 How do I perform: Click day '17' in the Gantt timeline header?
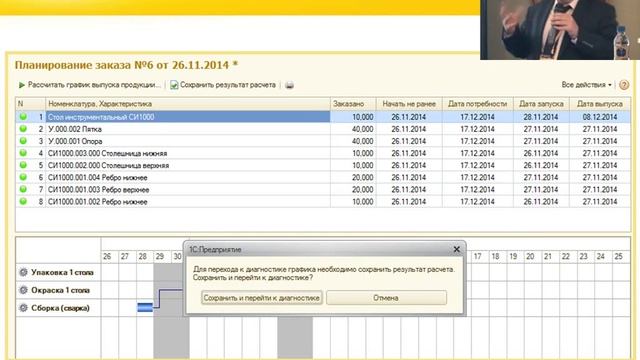tap(477, 256)
